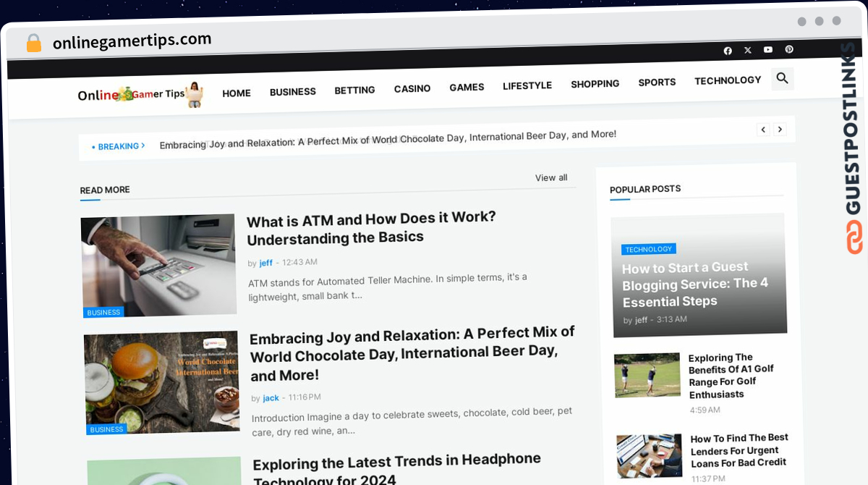
Task: Click the onlinegamertips.com address text
Action: click(x=132, y=41)
